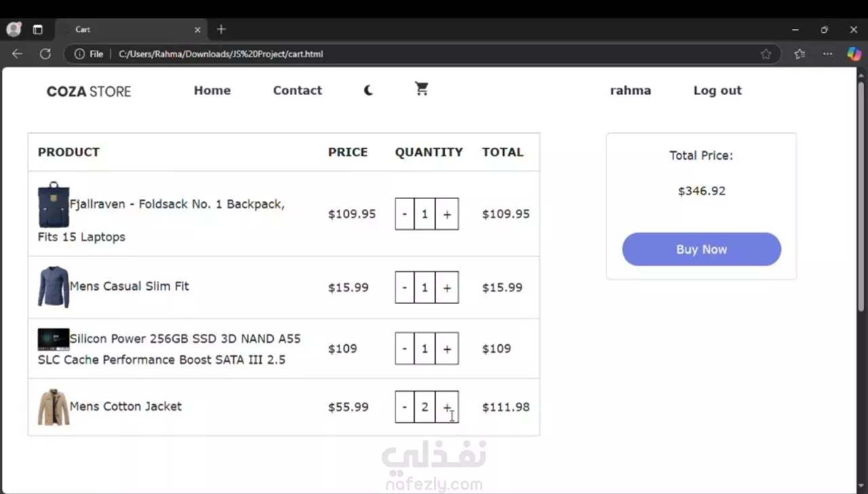868x494 pixels.
Task: Click the $15.99 shirt total cell
Action: click(502, 287)
